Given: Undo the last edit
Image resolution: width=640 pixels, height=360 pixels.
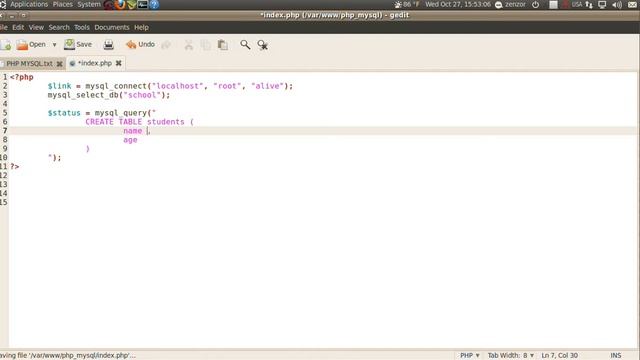Looking at the screenshot, I should click(140, 44).
